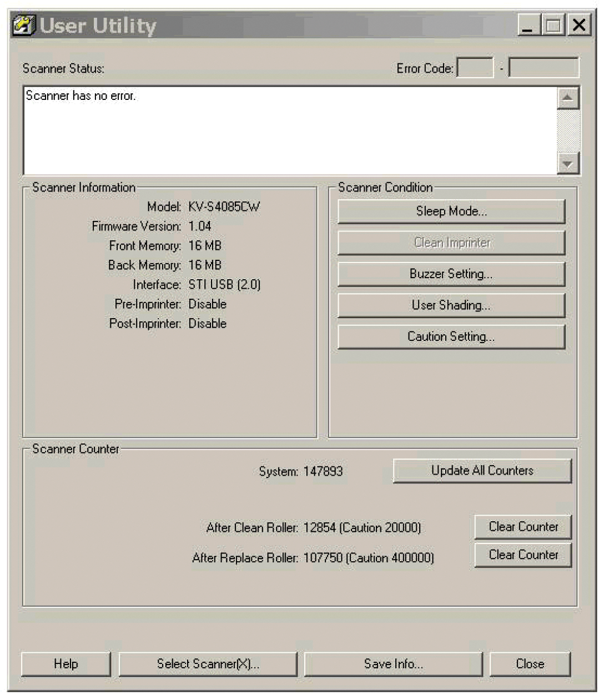This screenshot has width=604, height=700.
Task: Open the Caution Setting dialog
Action: (x=451, y=337)
